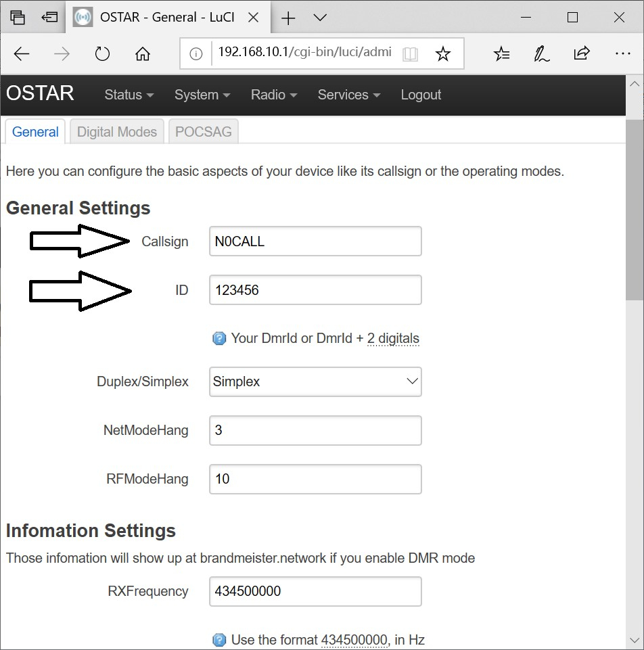Screen dimensions: 644x650
Task: Expand the Duplex/Simplex dropdown
Action: 315,381
